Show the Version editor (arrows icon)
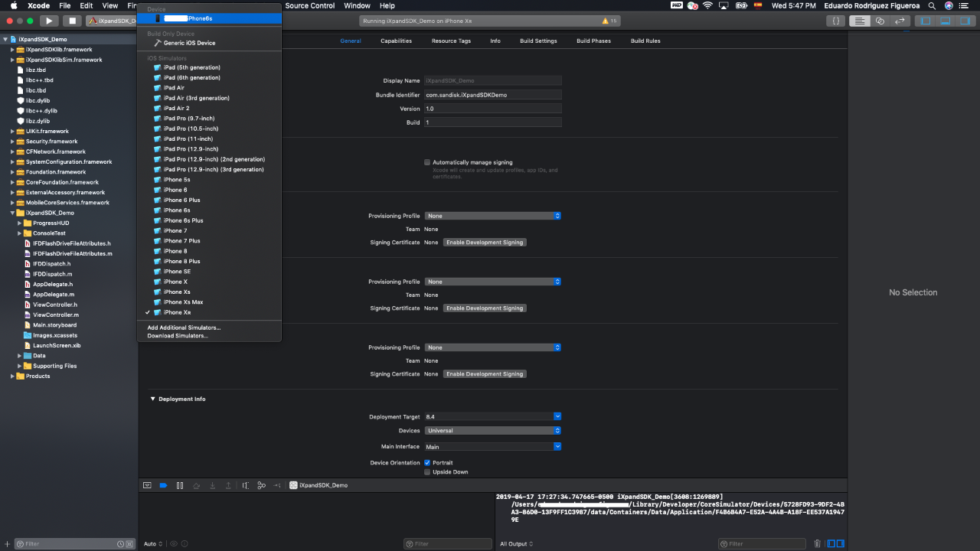 [900, 21]
